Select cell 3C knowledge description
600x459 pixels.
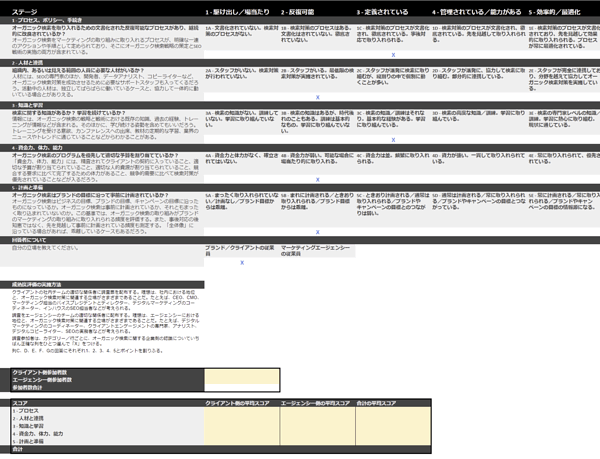point(393,119)
